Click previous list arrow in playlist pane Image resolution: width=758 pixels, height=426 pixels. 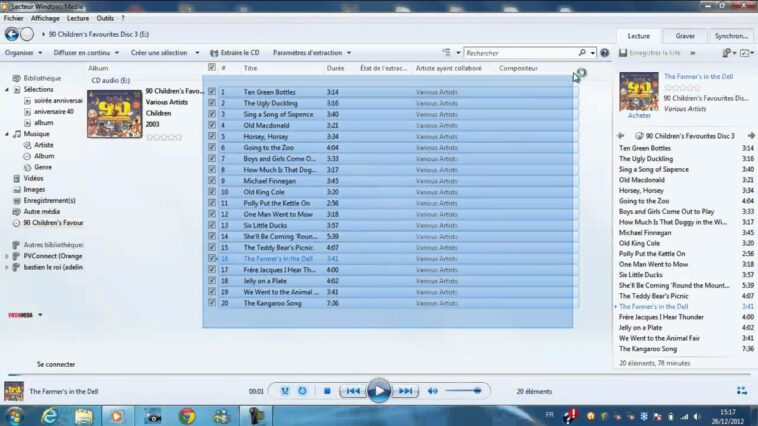621,136
